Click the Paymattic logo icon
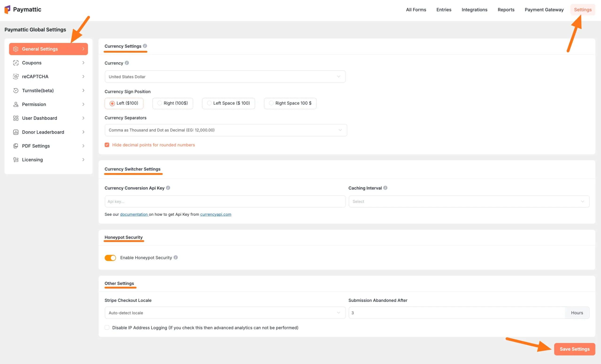 (8, 10)
